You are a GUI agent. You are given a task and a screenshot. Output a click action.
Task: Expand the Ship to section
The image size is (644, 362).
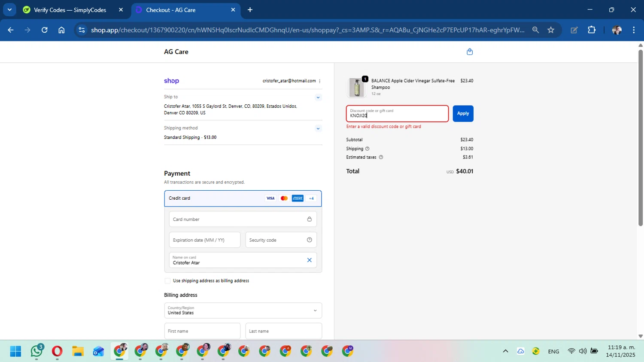tap(318, 97)
